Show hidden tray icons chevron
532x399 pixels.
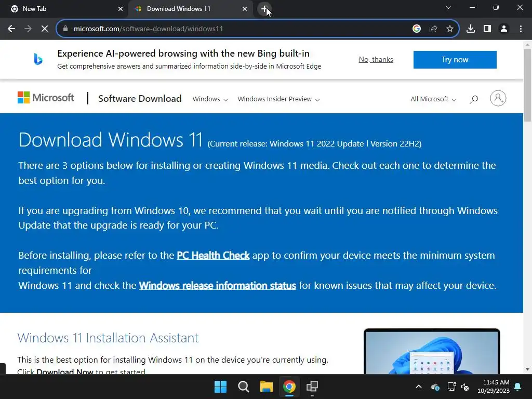pos(419,387)
